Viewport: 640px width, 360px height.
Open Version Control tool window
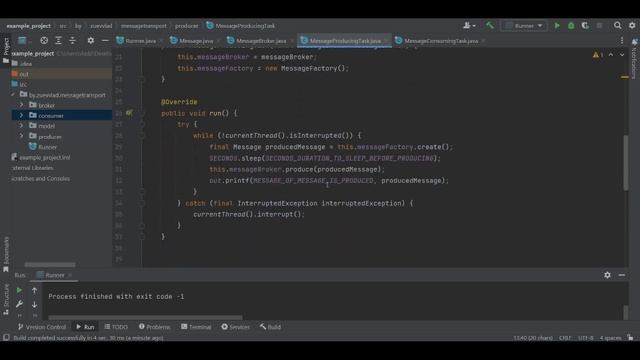[x=42, y=327]
